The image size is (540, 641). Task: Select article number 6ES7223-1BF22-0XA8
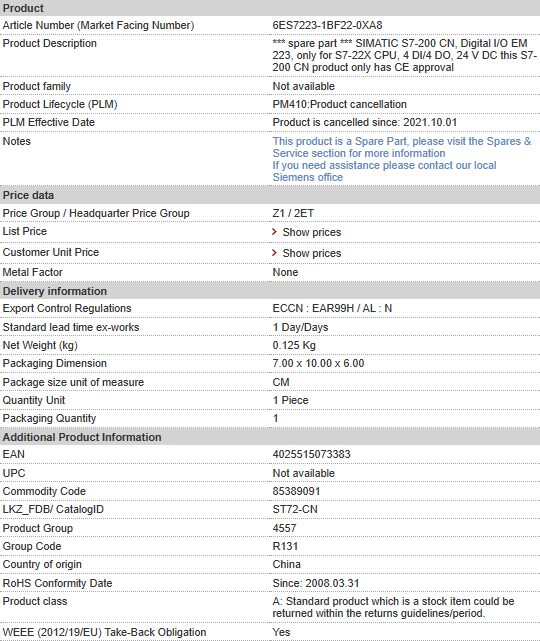coord(327,25)
